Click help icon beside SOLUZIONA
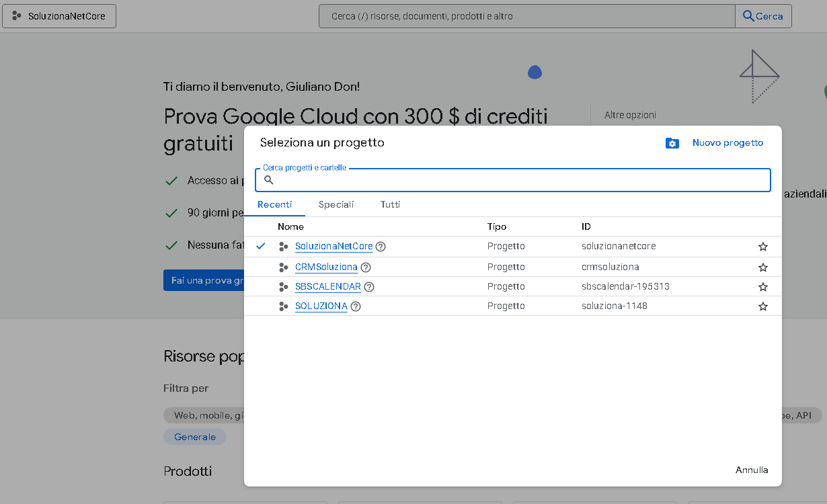This screenshot has width=827, height=504. (x=356, y=306)
